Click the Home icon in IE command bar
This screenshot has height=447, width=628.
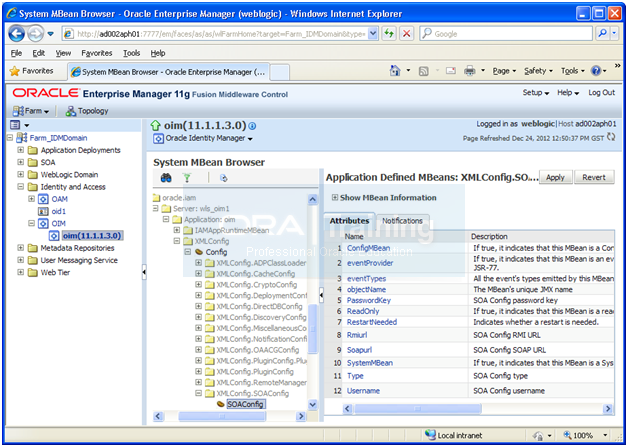tap(395, 71)
